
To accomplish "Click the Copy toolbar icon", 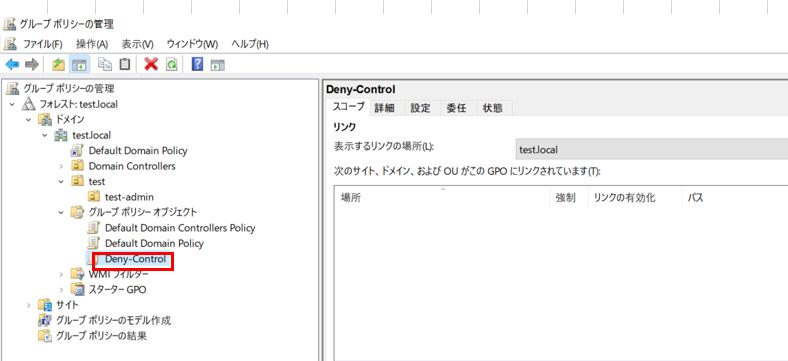I will 105,64.
